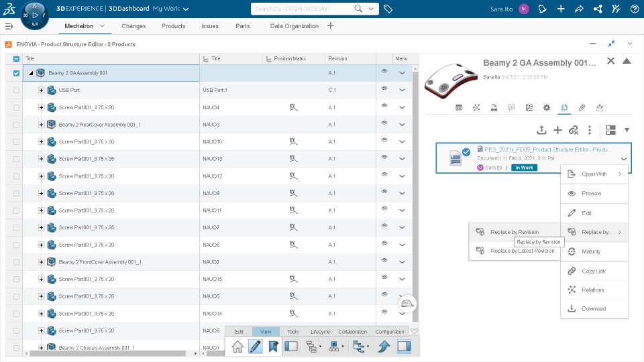Screen dimensions: 644x362
Task: Click Sara Ito's profile avatar
Action: (524, 9)
